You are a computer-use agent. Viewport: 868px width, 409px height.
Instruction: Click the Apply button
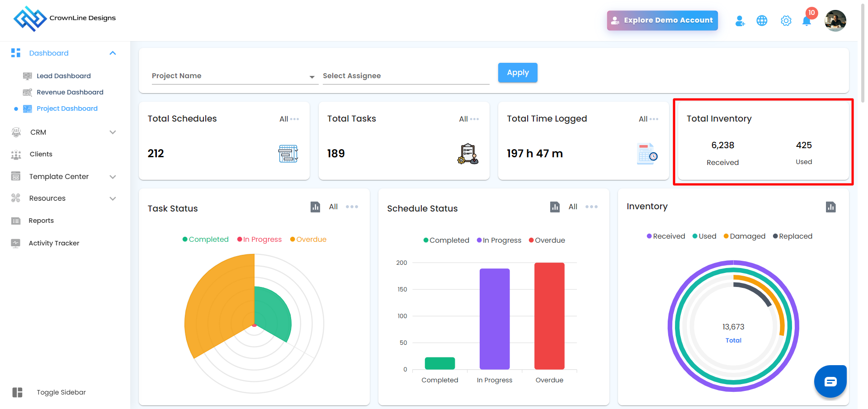pyautogui.click(x=518, y=73)
